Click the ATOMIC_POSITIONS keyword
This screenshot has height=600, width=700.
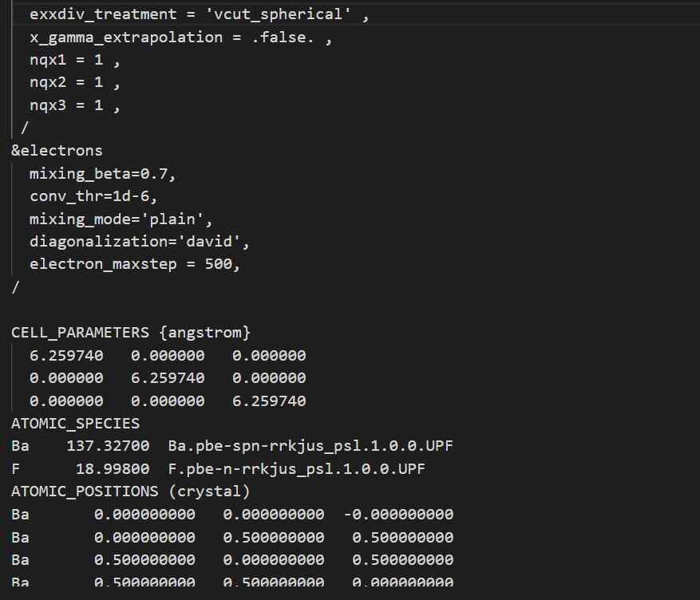coord(84,491)
